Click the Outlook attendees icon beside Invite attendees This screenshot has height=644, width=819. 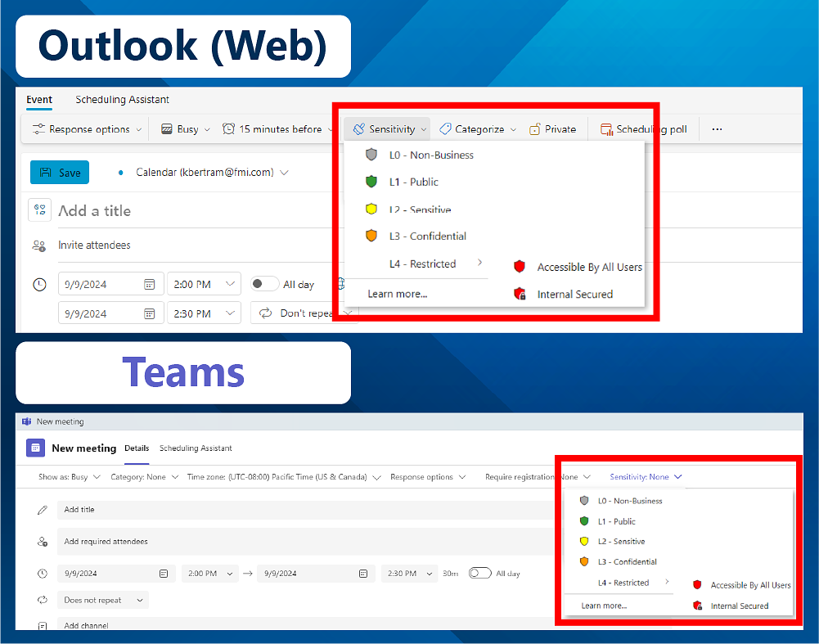click(39, 245)
